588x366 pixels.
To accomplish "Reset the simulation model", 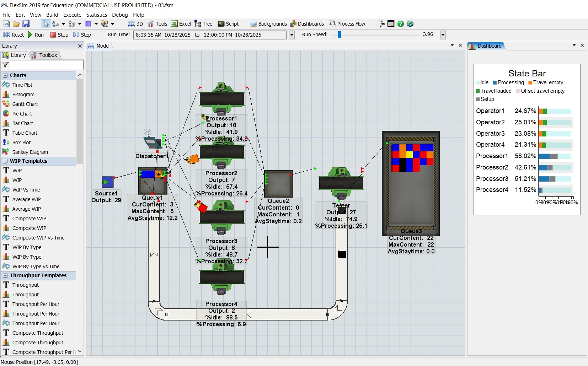I will click(14, 35).
